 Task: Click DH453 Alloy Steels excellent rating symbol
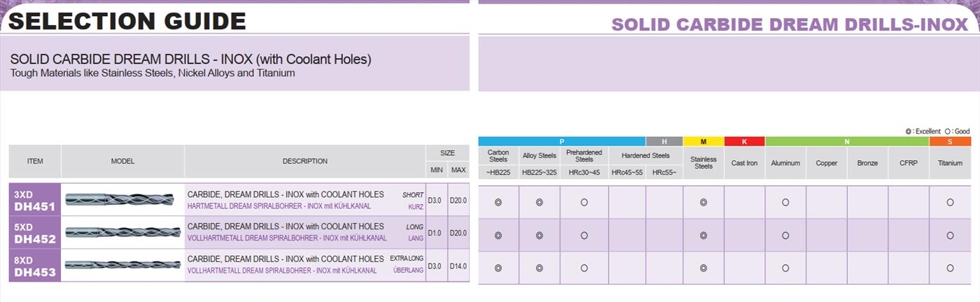539,268
